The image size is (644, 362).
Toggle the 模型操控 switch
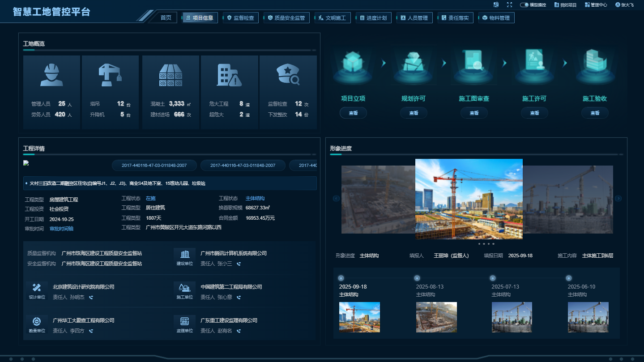pos(524,5)
